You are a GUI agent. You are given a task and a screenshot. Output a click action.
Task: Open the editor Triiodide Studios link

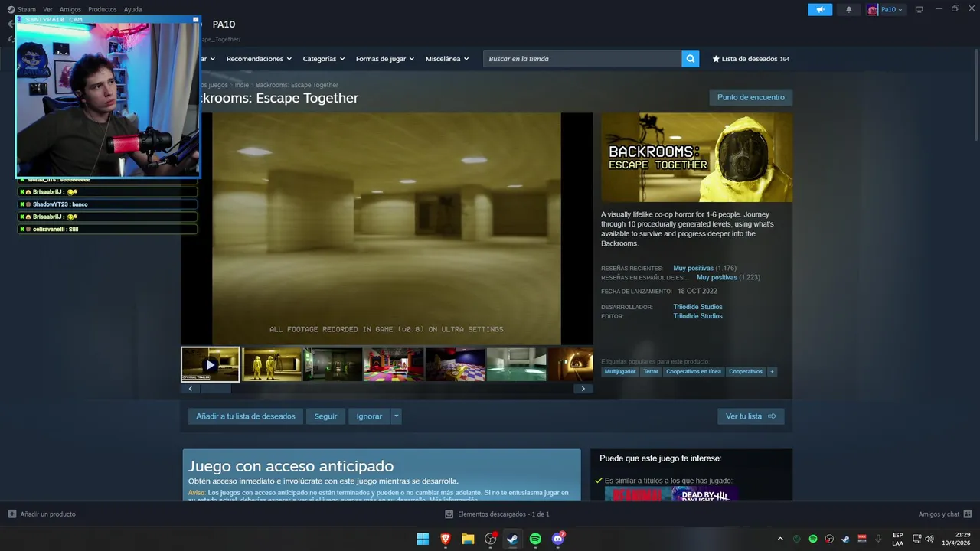(697, 316)
